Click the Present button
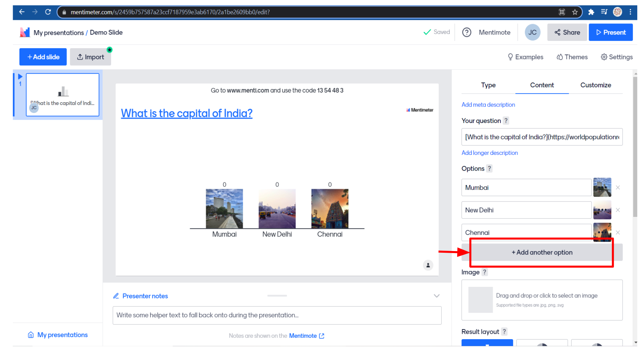This screenshot has height=362, width=644. pyautogui.click(x=610, y=33)
